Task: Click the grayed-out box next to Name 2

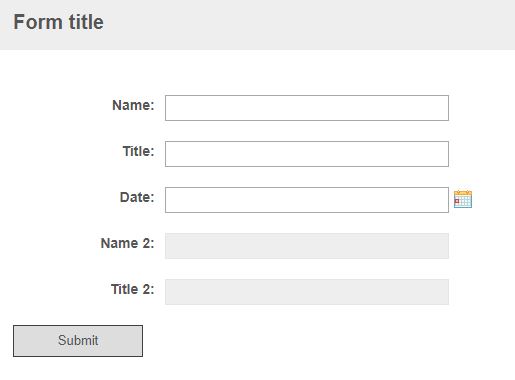Action: (x=307, y=246)
